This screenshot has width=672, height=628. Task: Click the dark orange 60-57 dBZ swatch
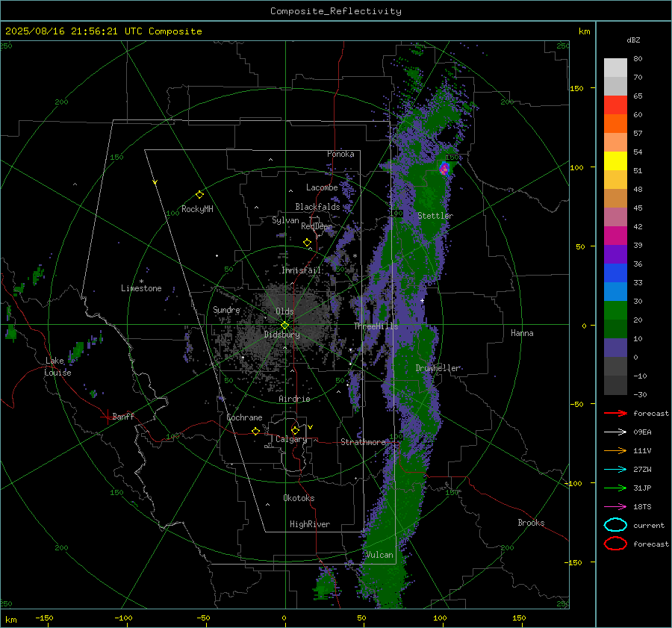615,124
